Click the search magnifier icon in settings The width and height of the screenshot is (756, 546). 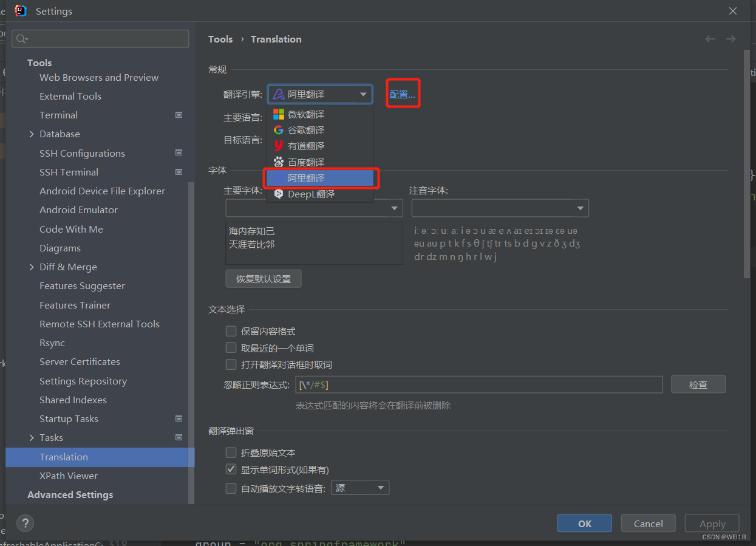point(22,39)
